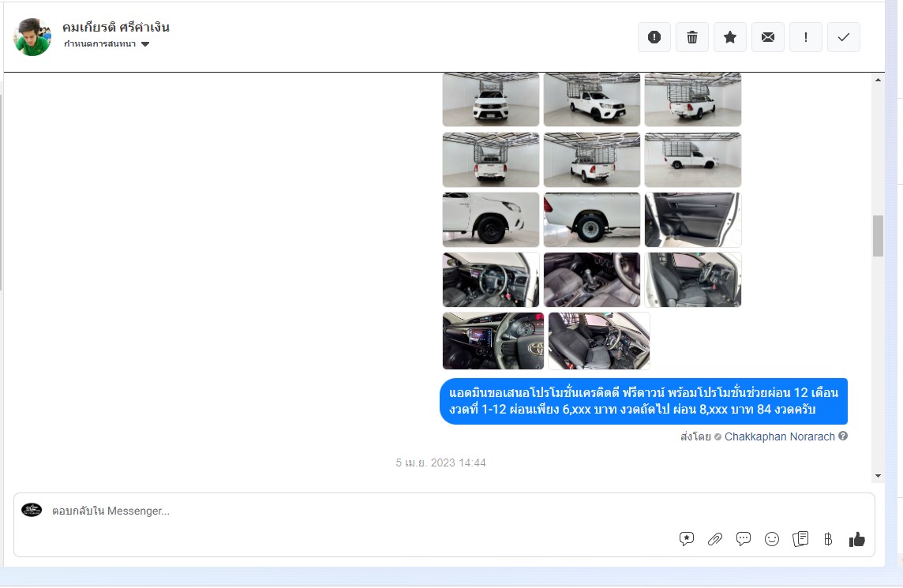Mark conversation done with checkmark icon
This screenshot has width=903, height=588.
844,37
